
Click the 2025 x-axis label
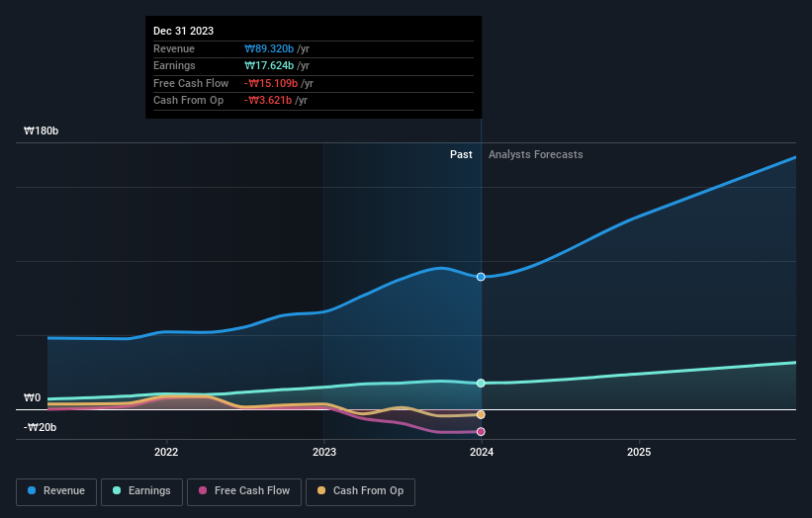[639, 452]
